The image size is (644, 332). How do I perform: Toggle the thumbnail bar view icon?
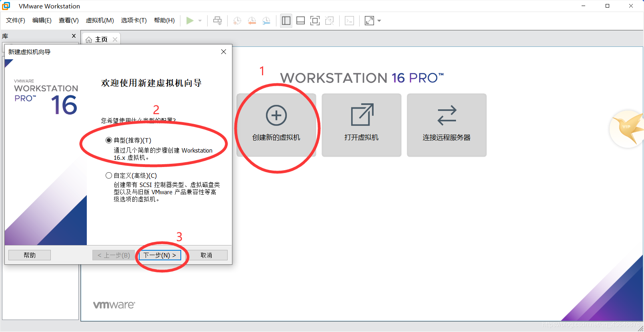click(300, 21)
